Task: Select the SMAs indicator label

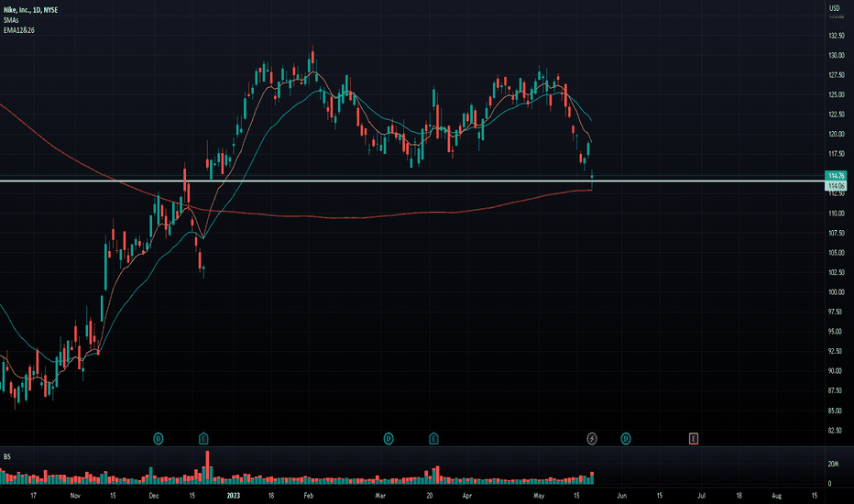Action: [11, 20]
